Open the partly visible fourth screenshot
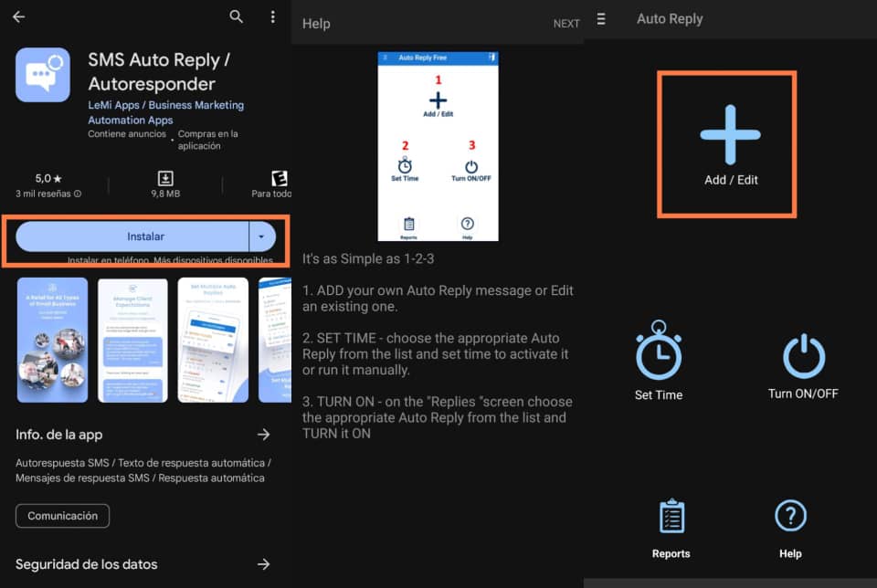 [275, 340]
